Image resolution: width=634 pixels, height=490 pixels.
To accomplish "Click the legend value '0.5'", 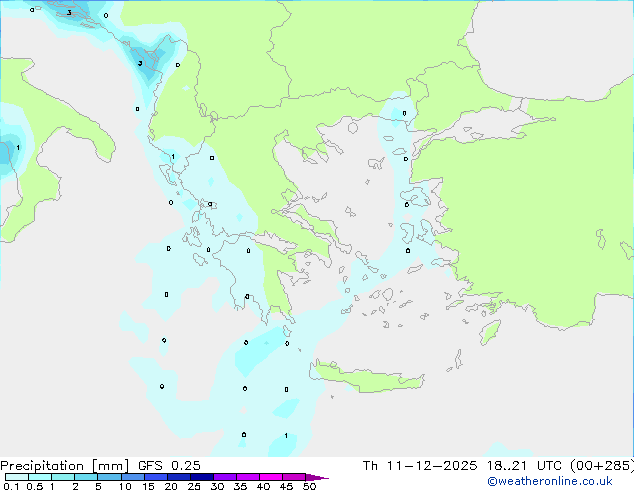I will click(35, 486).
